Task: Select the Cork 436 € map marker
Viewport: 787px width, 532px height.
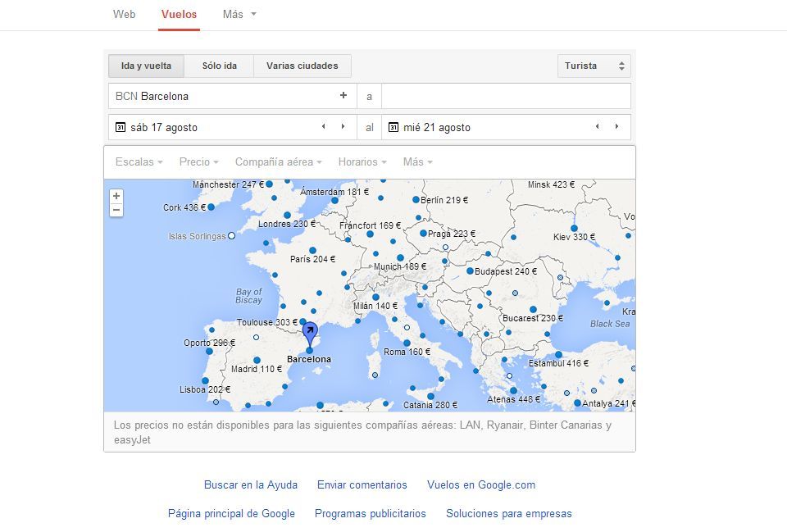Action: pyautogui.click(x=212, y=207)
